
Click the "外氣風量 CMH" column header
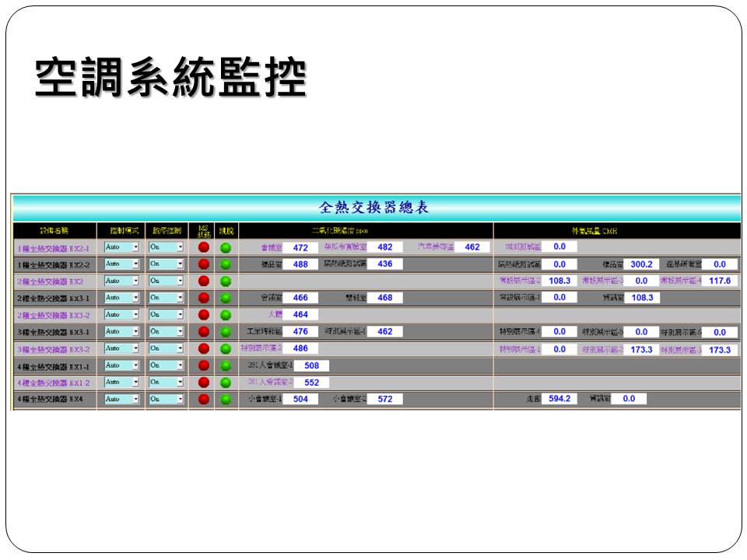click(594, 231)
